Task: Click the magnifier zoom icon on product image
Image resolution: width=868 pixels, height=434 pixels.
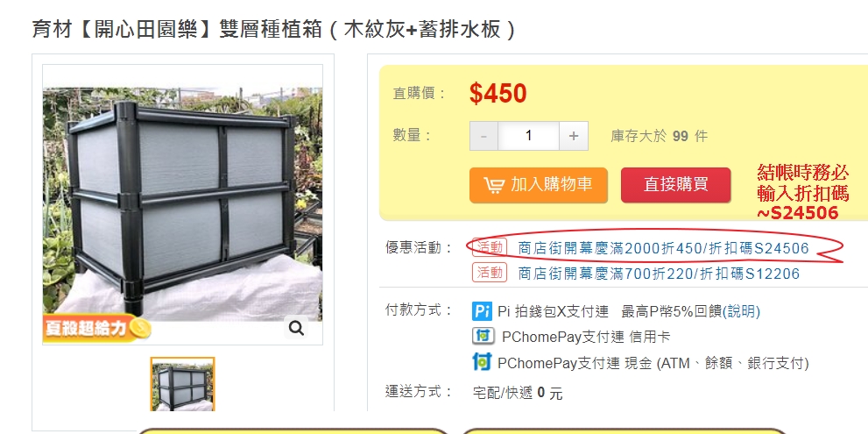Action: click(x=297, y=328)
